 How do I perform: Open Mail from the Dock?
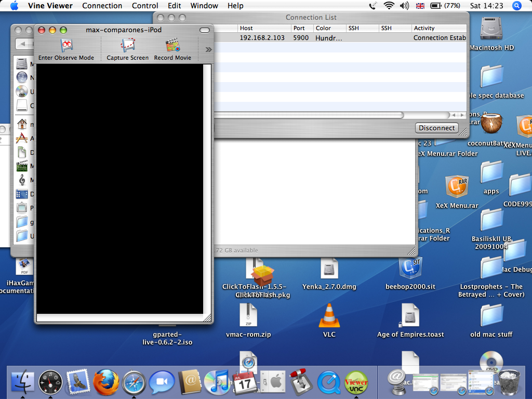[x=78, y=382]
